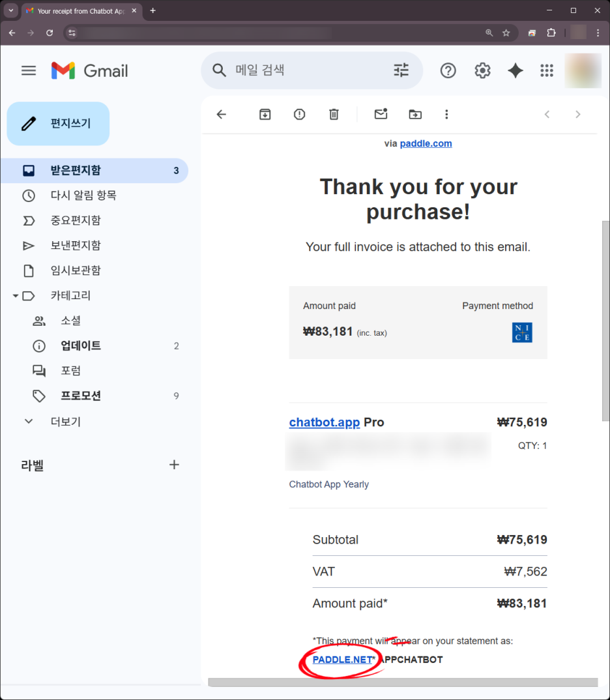This screenshot has width=610, height=700.
Task: Open more email actions menu
Action: (x=446, y=114)
